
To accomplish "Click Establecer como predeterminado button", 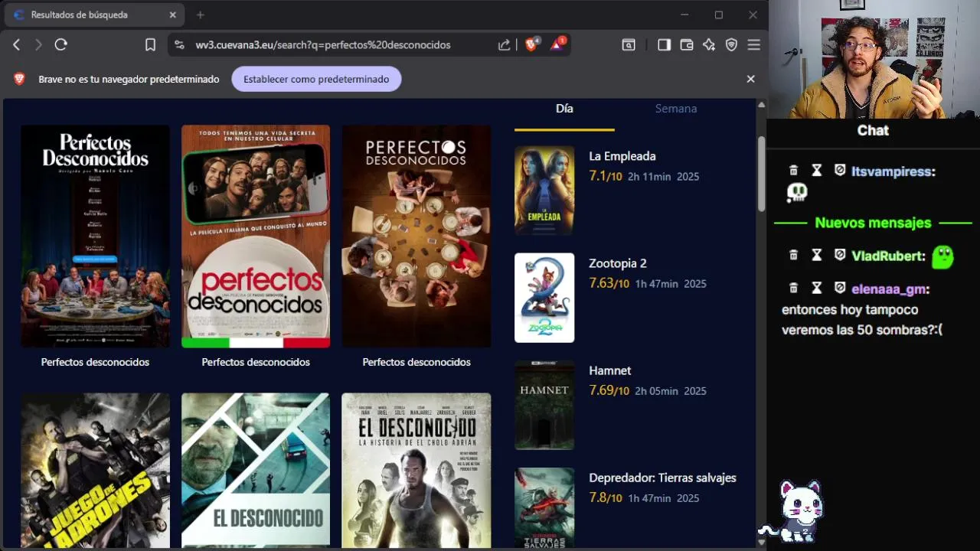I will [x=316, y=79].
